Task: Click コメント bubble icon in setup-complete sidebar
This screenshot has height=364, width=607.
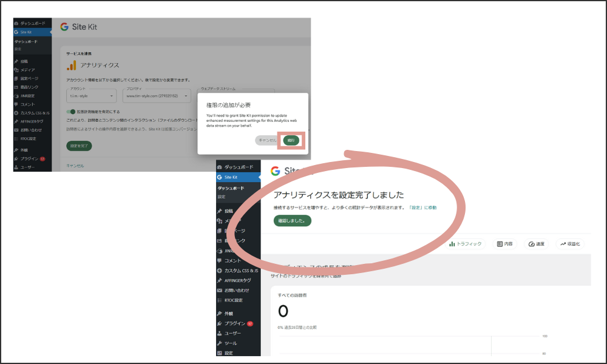Action: click(220, 261)
